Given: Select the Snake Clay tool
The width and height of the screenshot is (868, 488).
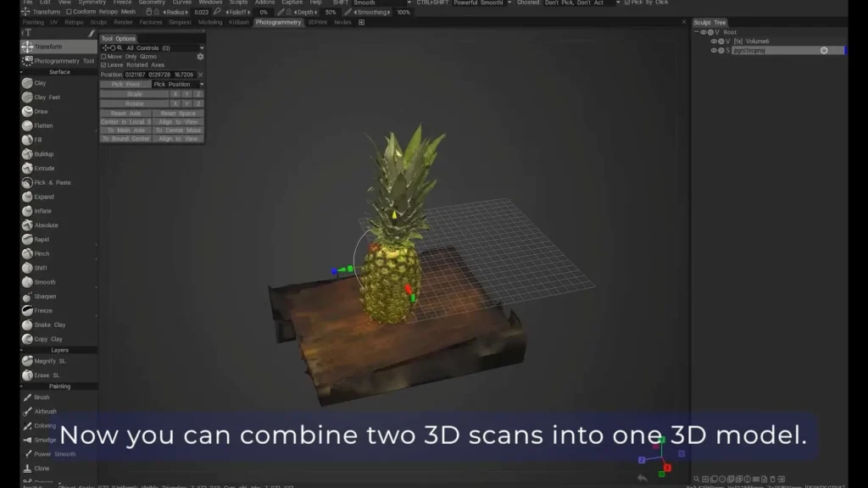Looking at the screenshot, I should [x=47, y=324].
